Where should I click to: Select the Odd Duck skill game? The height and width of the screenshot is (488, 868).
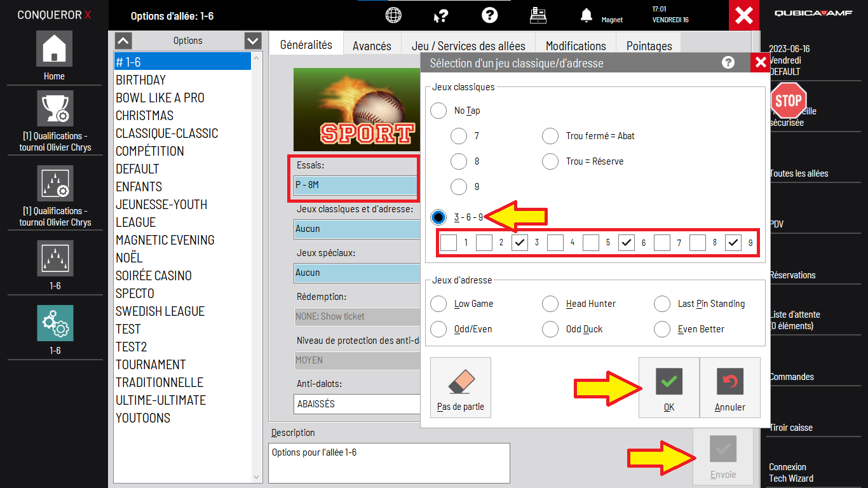tap(550, 329)
